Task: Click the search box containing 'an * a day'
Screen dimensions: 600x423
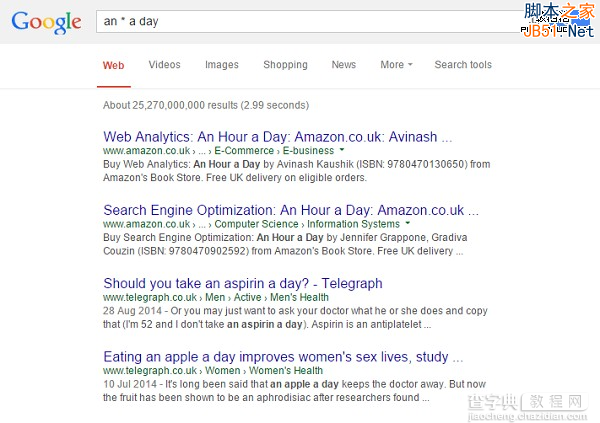Action: coord(308,21)
